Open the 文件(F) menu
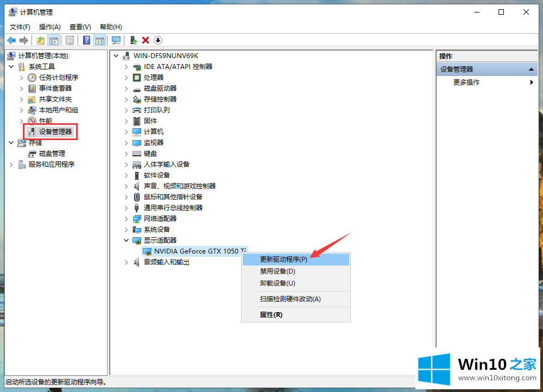The image size is (543, 392). point(20,27)
